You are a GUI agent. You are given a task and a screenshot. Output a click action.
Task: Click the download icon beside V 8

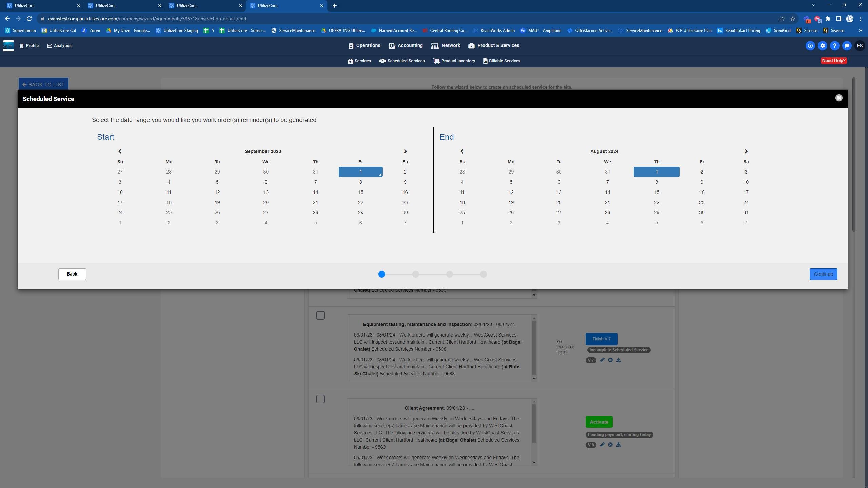[x=618, y=445]
